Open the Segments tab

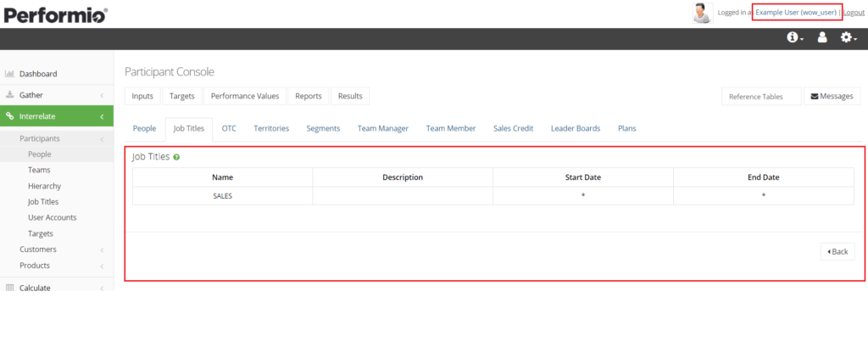point(323,128)
